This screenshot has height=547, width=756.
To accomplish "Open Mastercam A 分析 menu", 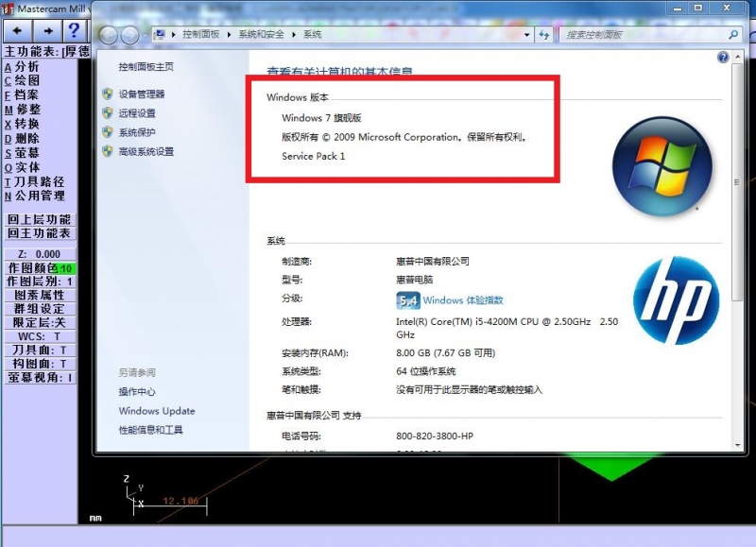I will [x=21, y=66].
